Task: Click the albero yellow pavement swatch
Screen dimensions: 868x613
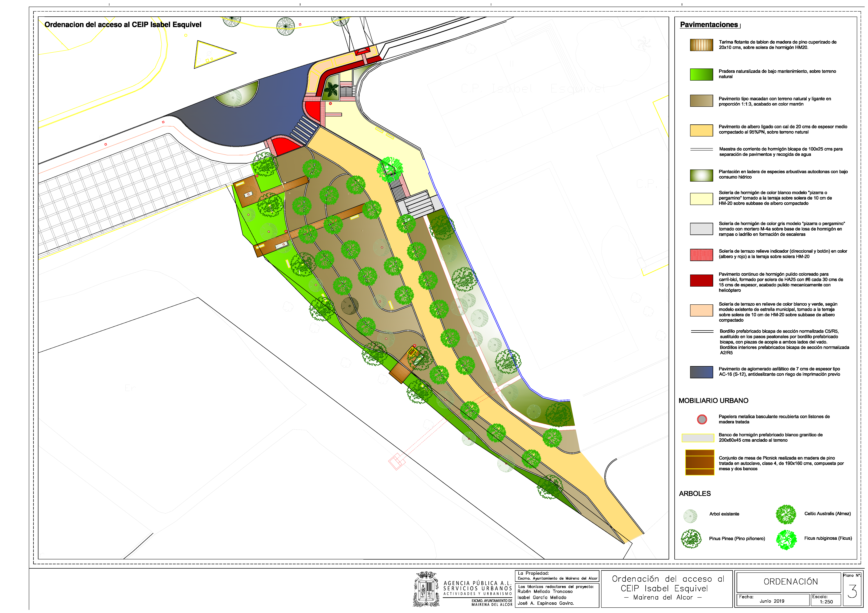Action: (x=701, y=130)
